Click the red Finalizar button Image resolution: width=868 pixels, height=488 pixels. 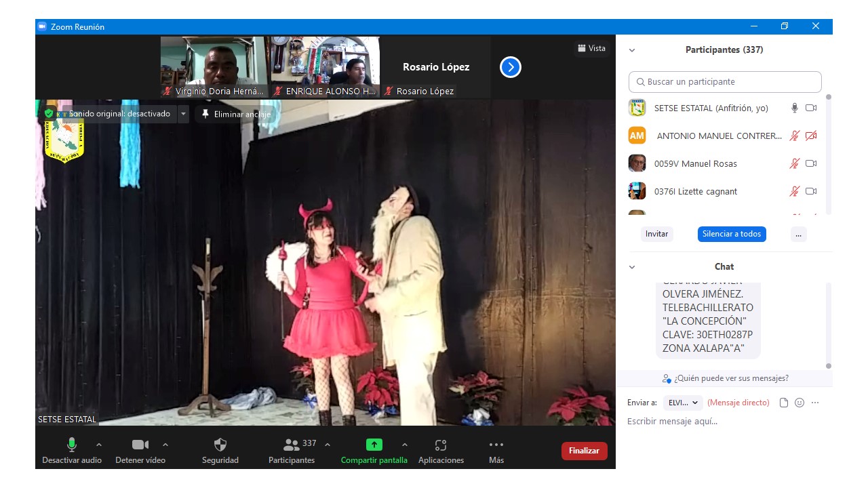click(584, 451)
